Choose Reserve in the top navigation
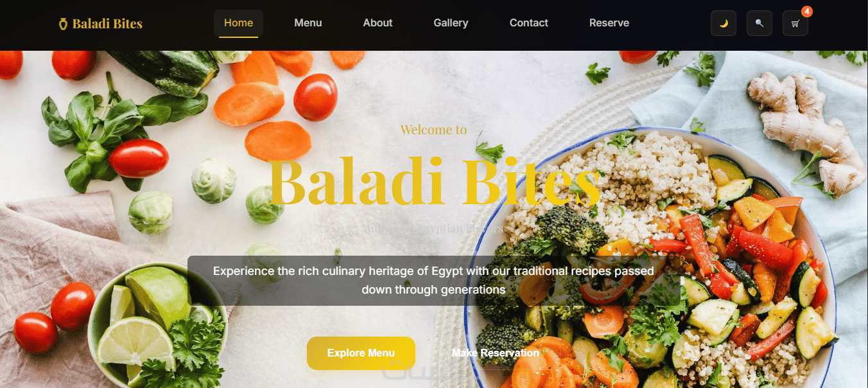The width and height of the screenshot is (868, 388). [609, 23]
